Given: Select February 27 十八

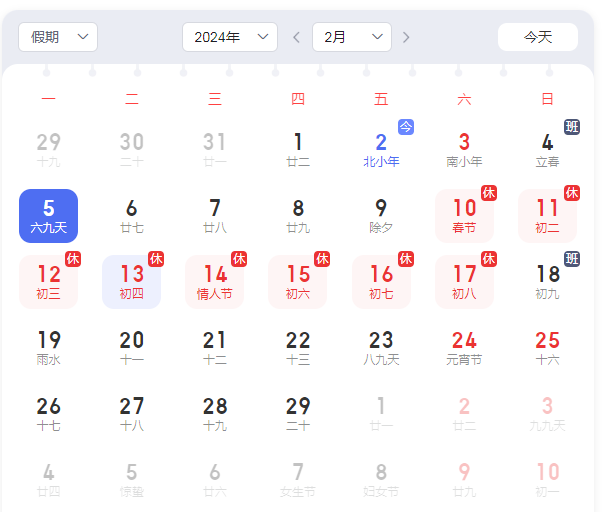Looking at the screenshot, I should pyautogui.click(x=131, y=414).
